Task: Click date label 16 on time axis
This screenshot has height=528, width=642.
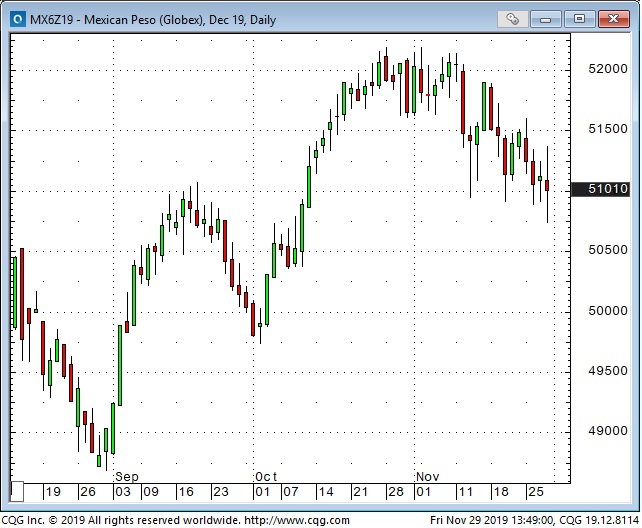Action: (x=186, y=492)
